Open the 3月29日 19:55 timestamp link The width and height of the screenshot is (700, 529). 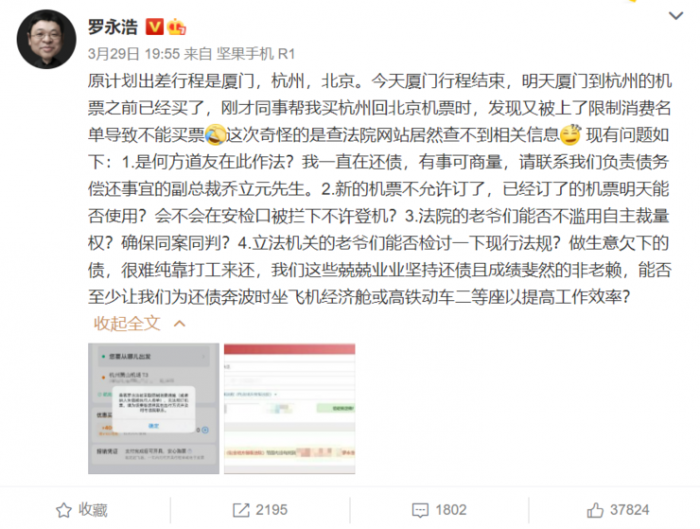click(133, 54)
